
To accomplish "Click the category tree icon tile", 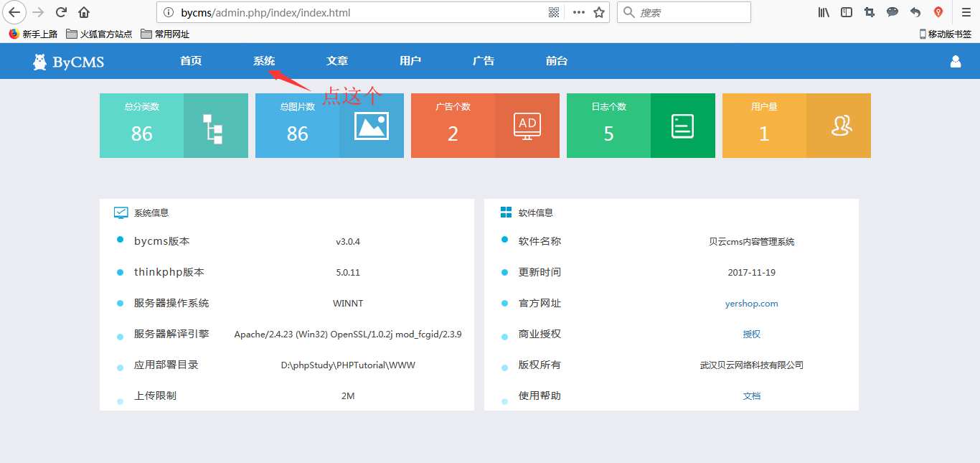I will coord(213,128).
